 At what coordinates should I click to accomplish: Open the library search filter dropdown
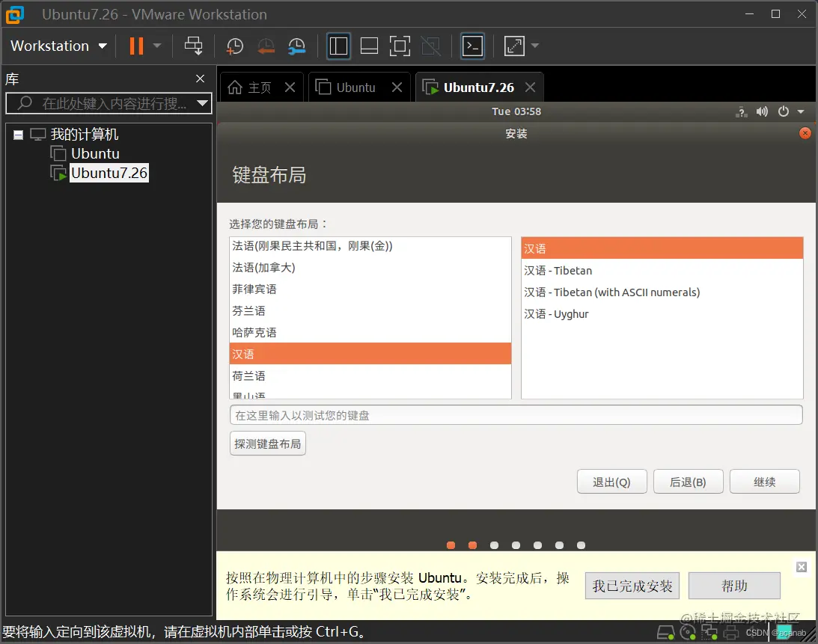201,103
